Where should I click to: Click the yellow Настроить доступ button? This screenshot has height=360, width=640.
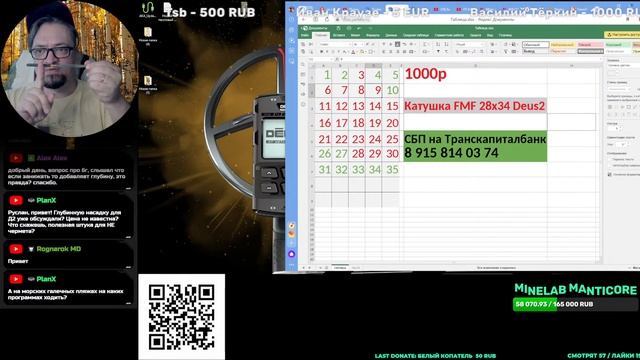pyautogui.click(x=622, y=35)
